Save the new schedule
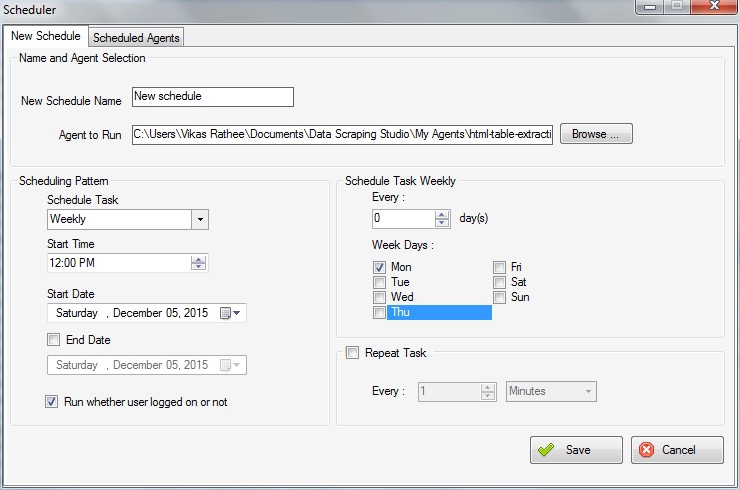740x490 pixels. (576, 450)
